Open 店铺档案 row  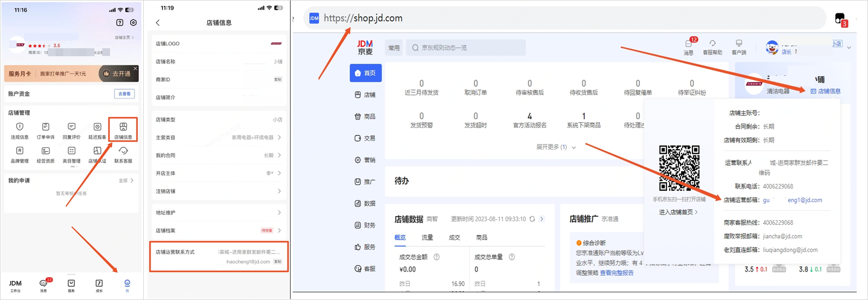pyautogui.click(x=219, y=231)
